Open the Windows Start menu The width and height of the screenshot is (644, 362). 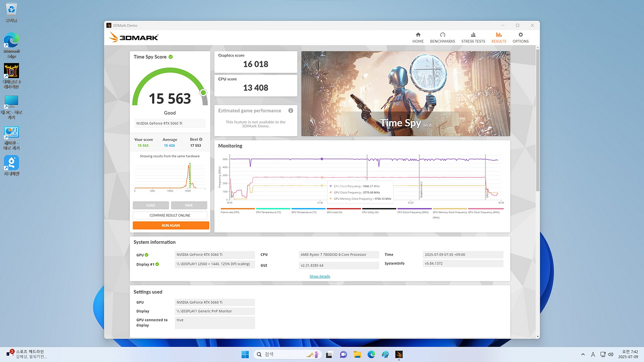pos(245,354)
